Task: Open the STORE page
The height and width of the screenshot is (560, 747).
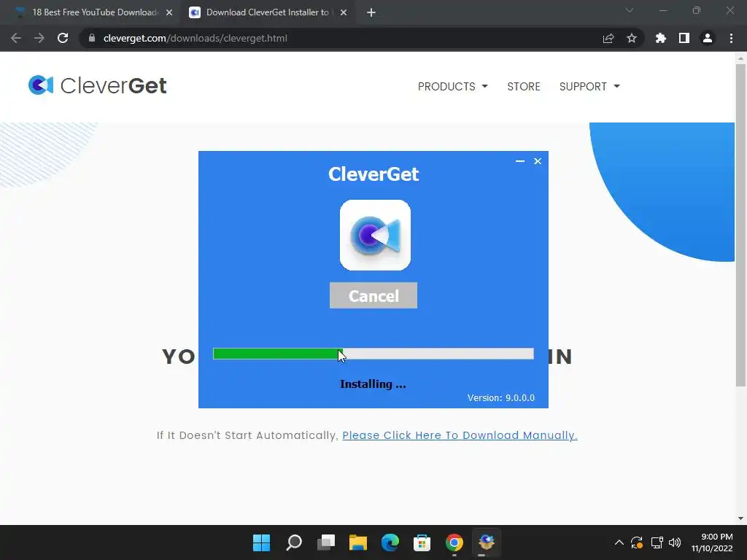Action: coord(524,87)
